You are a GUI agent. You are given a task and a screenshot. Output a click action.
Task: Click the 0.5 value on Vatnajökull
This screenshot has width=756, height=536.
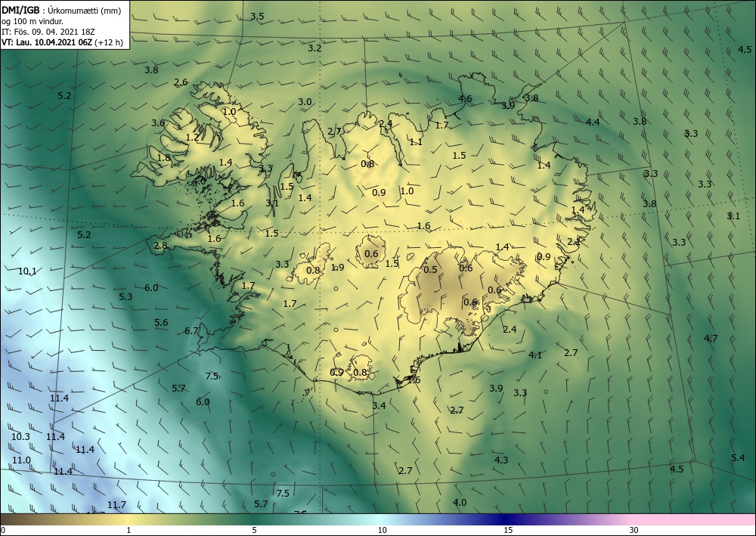coord(430,269)
